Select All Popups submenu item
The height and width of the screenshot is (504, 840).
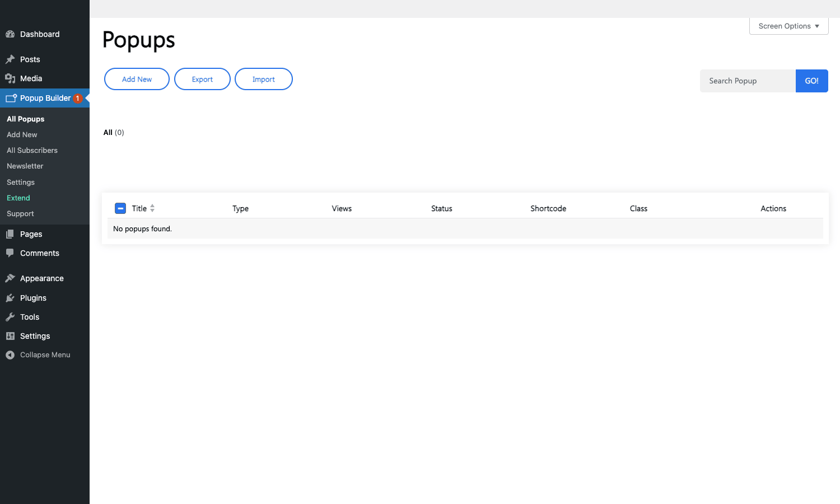pyautogui.click(x=26, y=119)
